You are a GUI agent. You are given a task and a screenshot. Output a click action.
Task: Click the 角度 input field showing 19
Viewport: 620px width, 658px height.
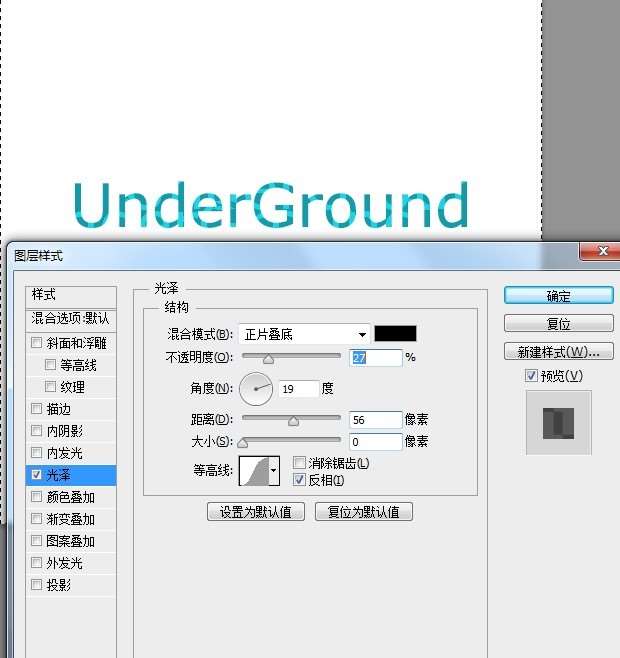click(x=300, y=388)
